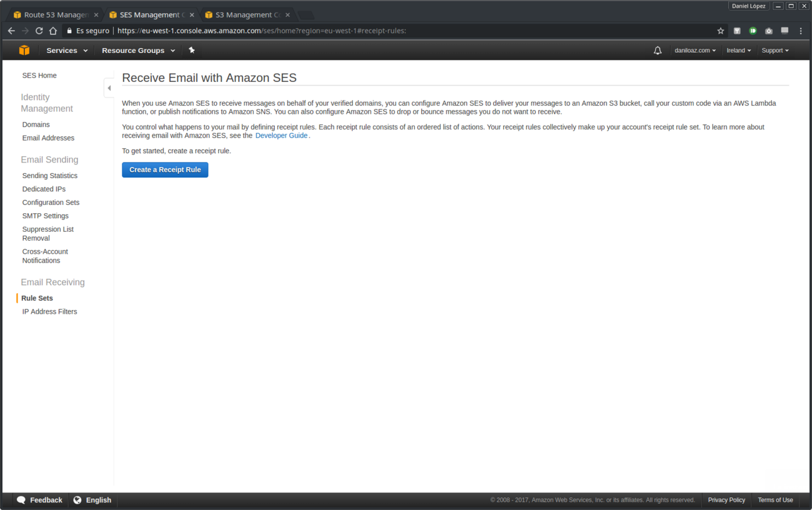Image resolution: width=812 pixels, height=510 pixels.
Task: Click the Es seguro padlock icon
Action: pyautogui.click(x=69, y=30)
